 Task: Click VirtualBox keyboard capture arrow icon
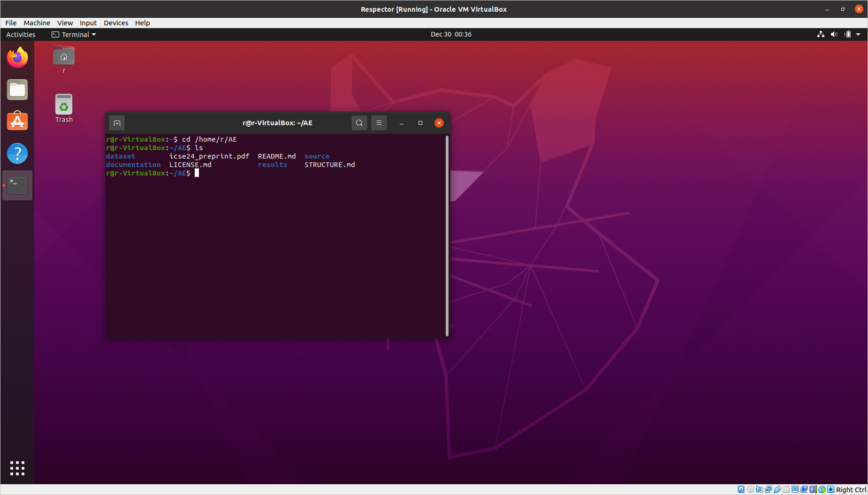(x=831, y=489)
